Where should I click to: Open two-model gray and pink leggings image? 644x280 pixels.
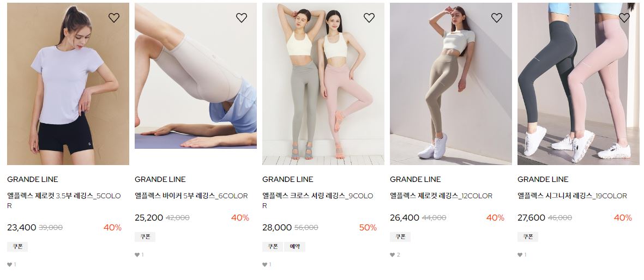(x=323, y=84)
